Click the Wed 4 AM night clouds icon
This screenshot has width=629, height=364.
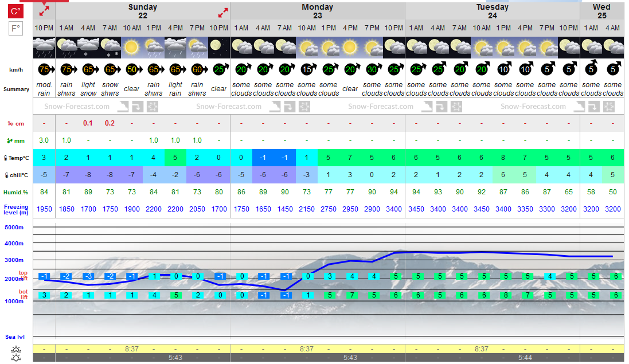pyautogui.click(x=612, y=48)
